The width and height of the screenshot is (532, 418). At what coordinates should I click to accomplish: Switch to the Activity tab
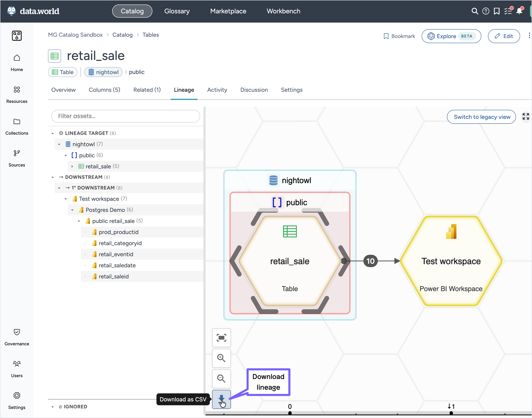pos(217,90)
